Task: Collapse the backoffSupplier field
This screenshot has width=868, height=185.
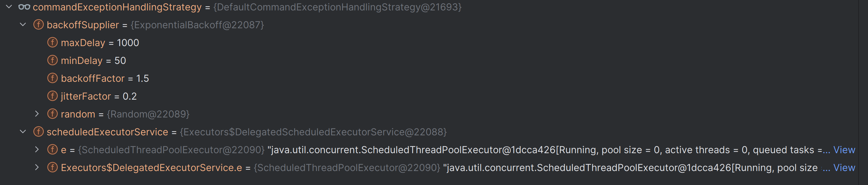Action: (23, 25)
